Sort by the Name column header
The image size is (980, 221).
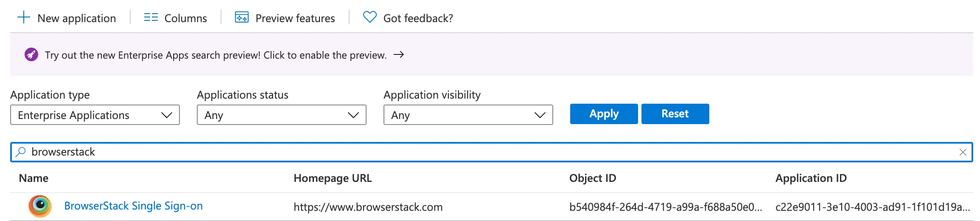pyautogui.click(x=34, y=178)
